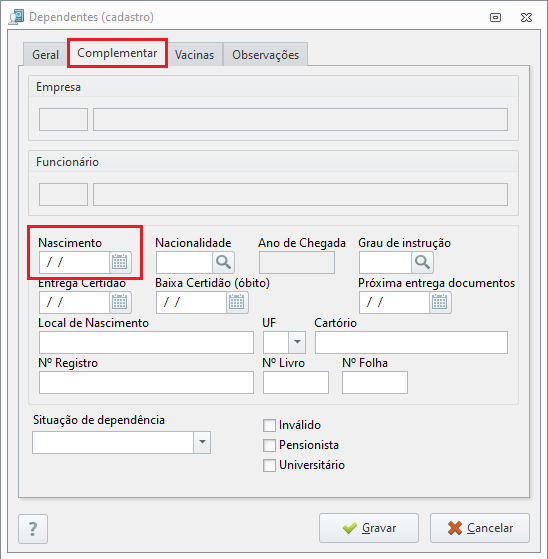Search Nacionalidade with magnifier icon
The image size is (548, 559).
(x=224, y=262)
